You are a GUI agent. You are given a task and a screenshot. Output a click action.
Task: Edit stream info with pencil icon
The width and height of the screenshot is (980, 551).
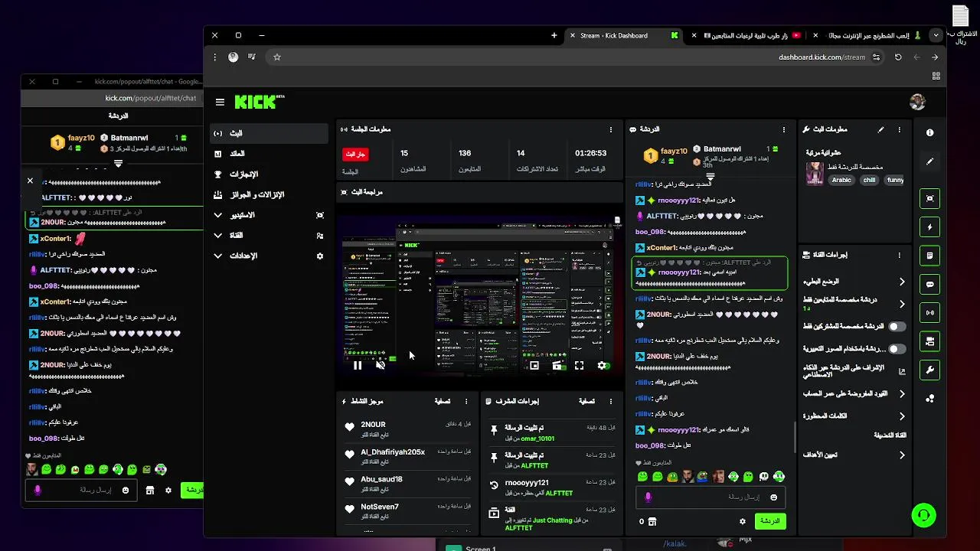tap(880, 130)
